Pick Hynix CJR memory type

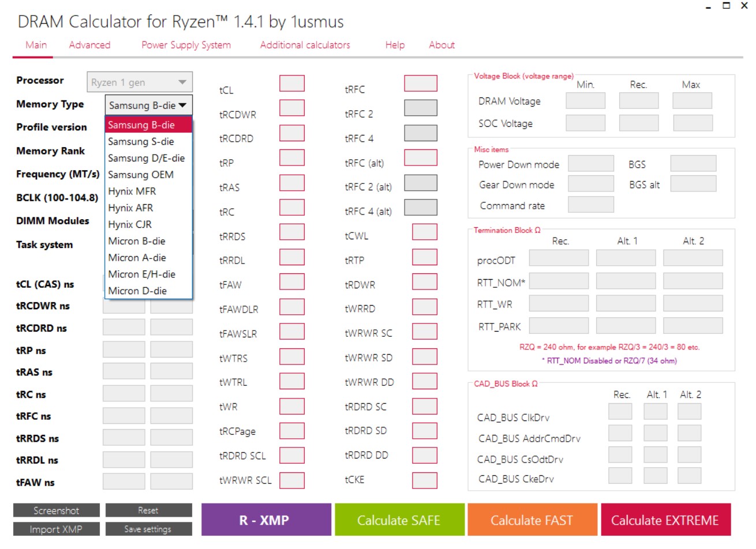point(148,225)
